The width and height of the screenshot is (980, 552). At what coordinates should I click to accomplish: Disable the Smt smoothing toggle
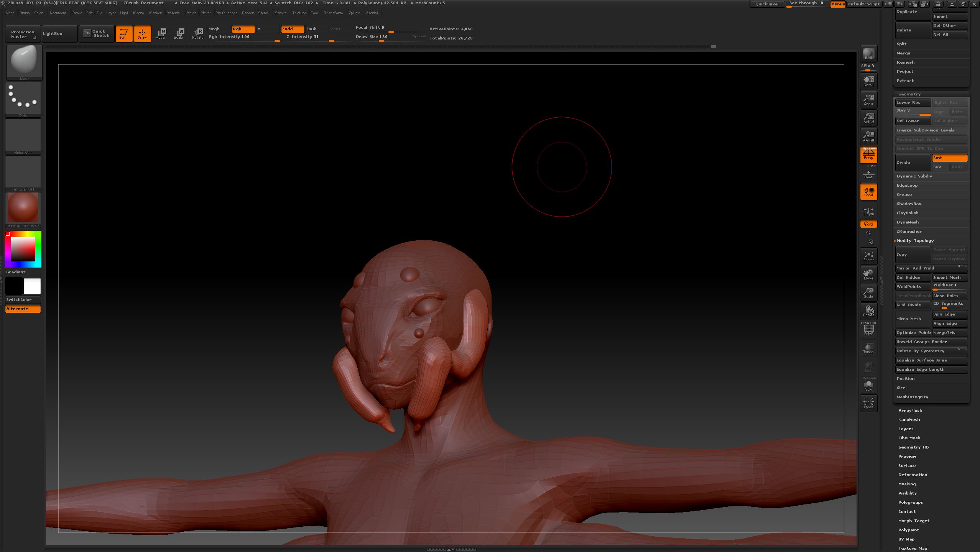point(949,158)
